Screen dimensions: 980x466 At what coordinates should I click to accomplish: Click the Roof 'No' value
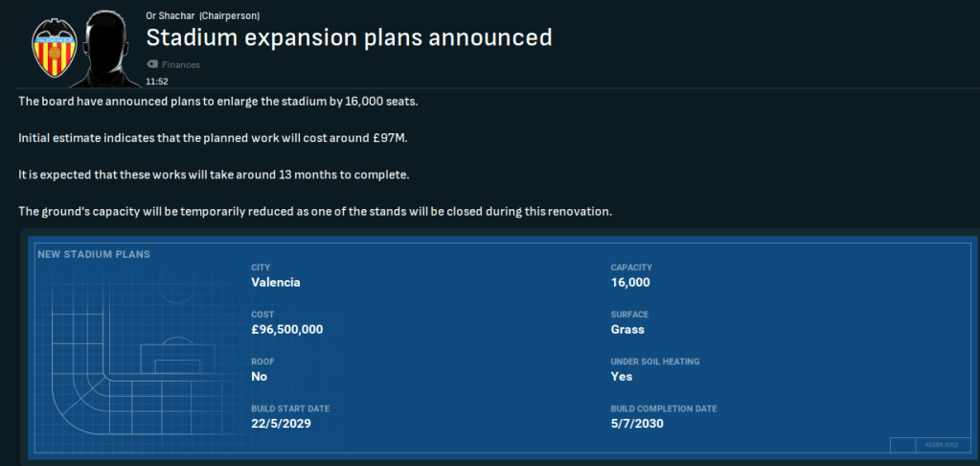[x=260, y=377]
